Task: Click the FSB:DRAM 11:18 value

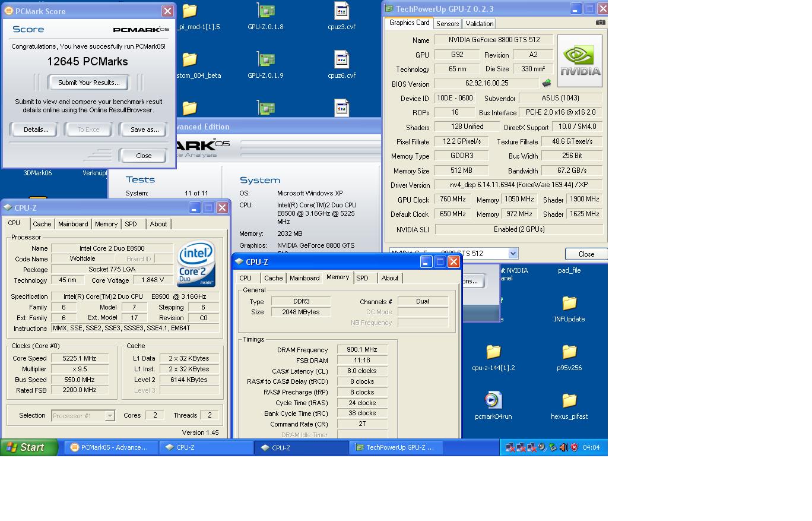Action: [362, 361]
